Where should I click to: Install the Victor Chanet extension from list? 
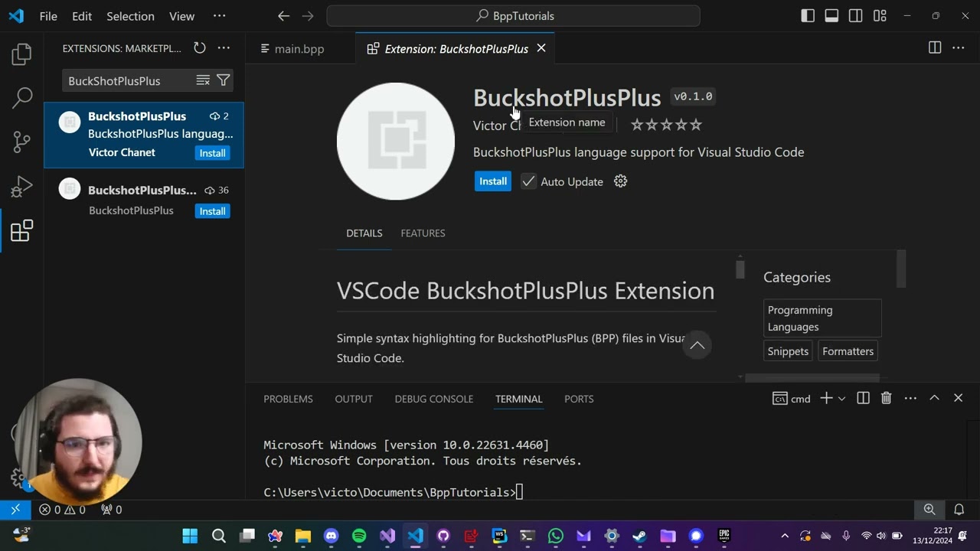click(x=212, y=153)
